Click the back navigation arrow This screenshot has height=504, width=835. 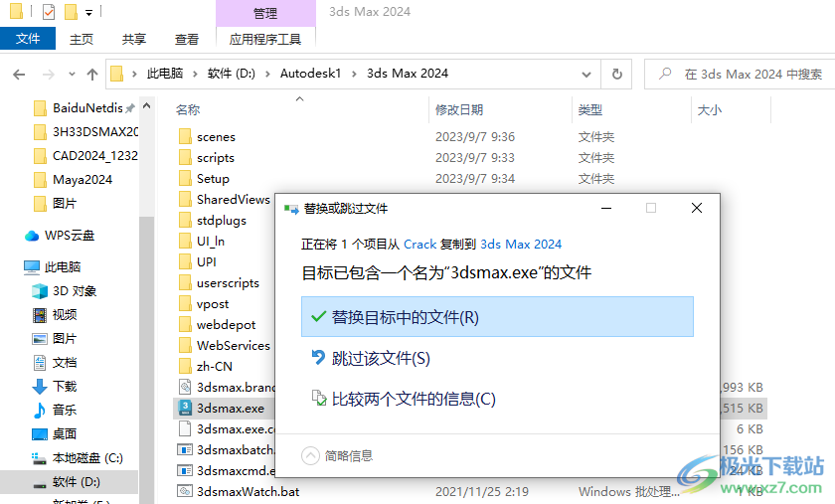[19, 74]
